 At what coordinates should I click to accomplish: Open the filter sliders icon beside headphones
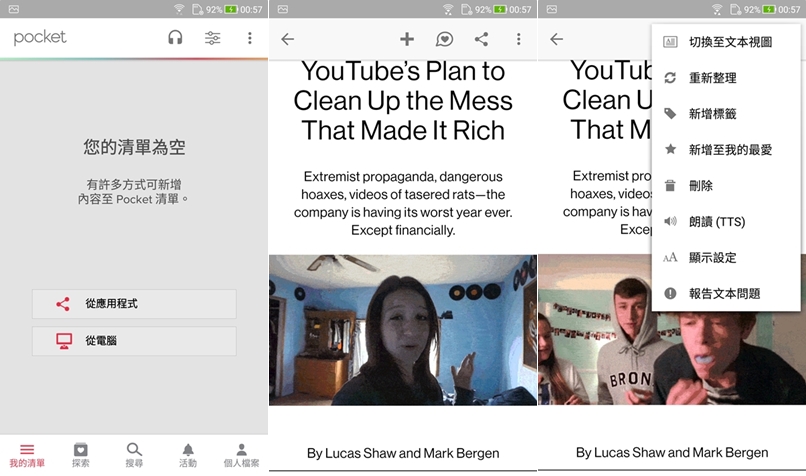212,38
